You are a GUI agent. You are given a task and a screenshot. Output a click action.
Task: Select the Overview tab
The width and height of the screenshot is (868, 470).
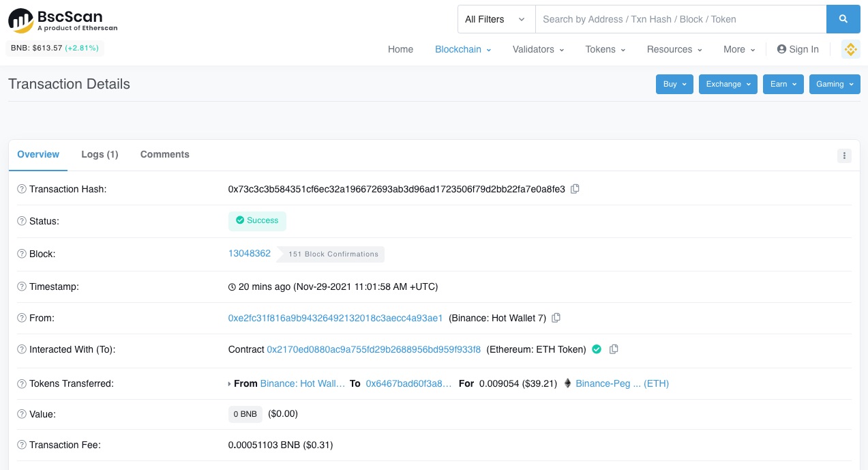coord(38,155)
